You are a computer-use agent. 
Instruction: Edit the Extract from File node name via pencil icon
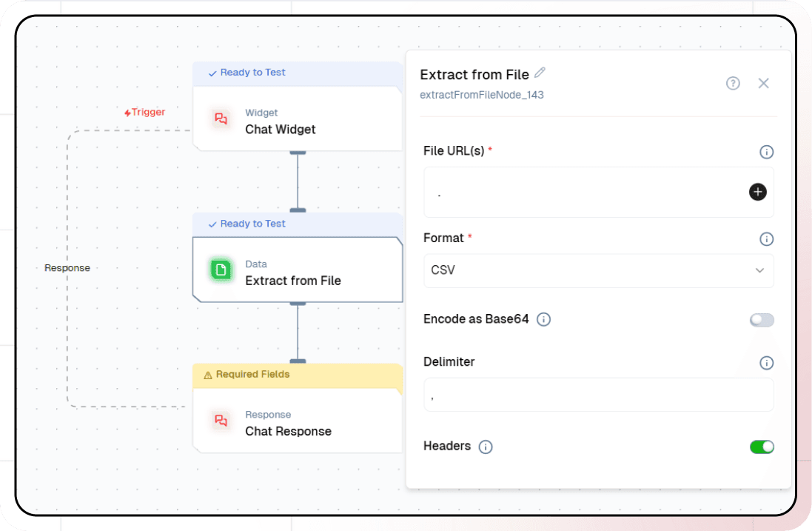point(540,73)
